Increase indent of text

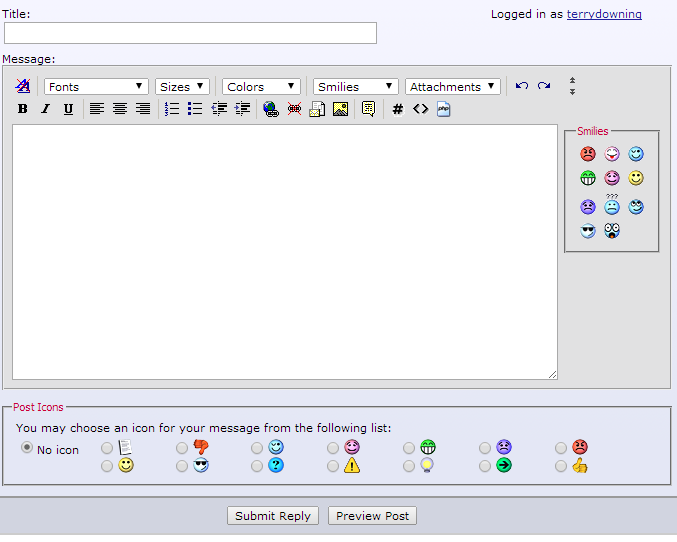click(x=243, y=109)
